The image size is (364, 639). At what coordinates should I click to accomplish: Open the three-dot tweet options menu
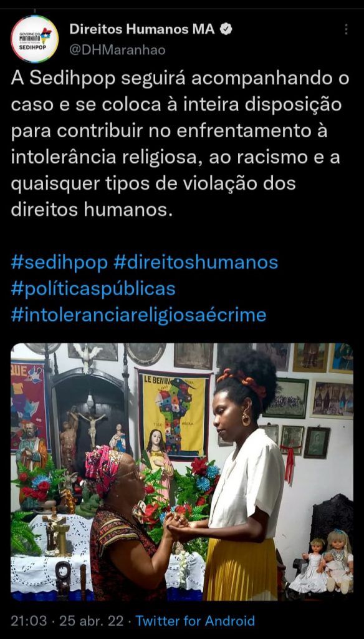(x=346, y=29)
